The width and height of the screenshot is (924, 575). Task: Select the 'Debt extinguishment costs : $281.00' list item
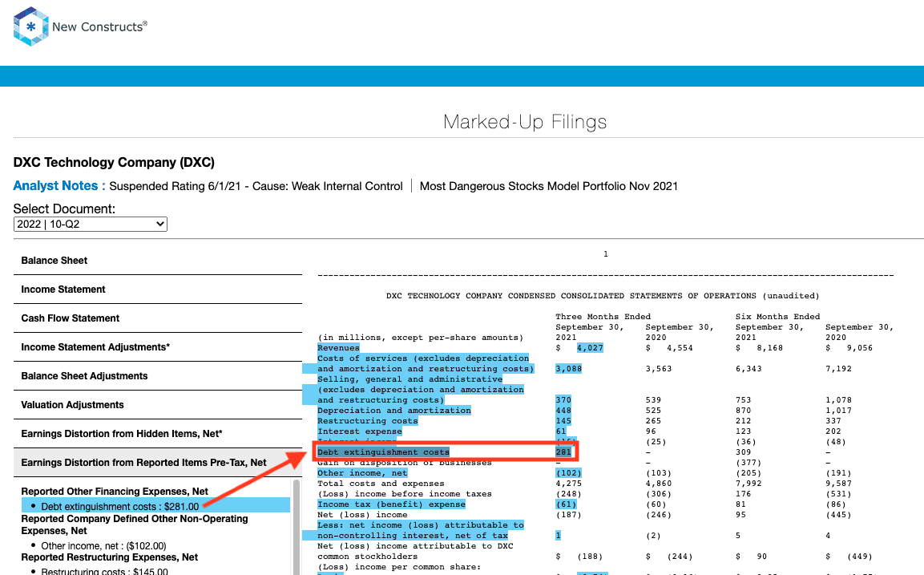(155, 507)
